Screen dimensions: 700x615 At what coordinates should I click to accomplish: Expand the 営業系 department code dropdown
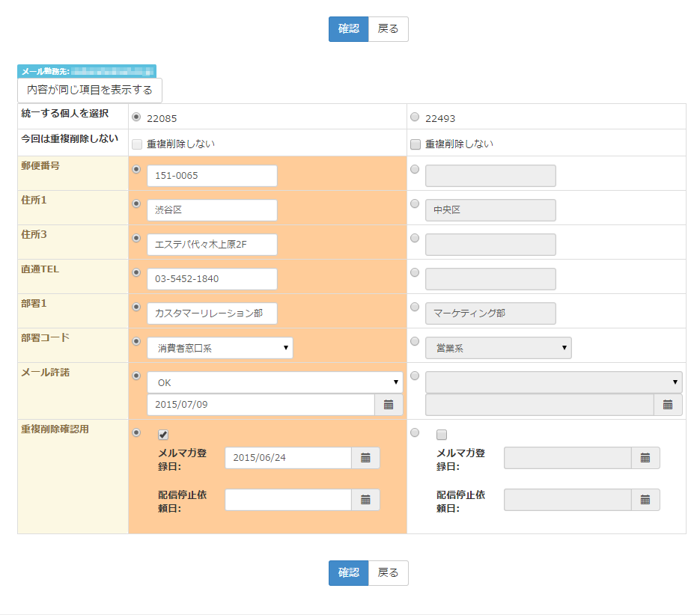(x=498, y=348)
